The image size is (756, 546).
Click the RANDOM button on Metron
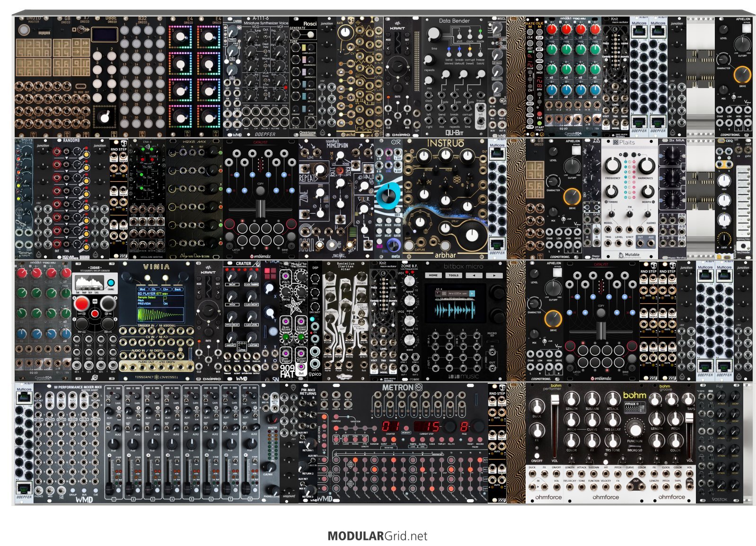point(374,440)
